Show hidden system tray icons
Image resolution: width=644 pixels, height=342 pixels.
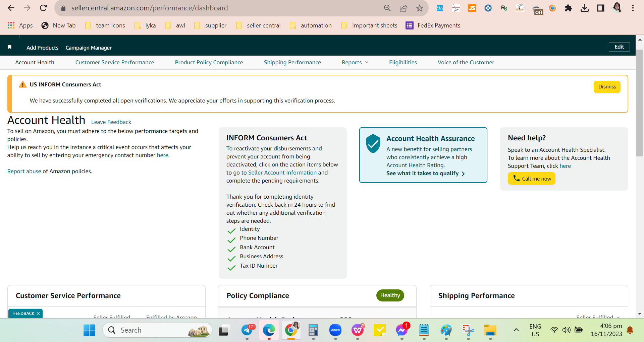(x=516, y=330)
